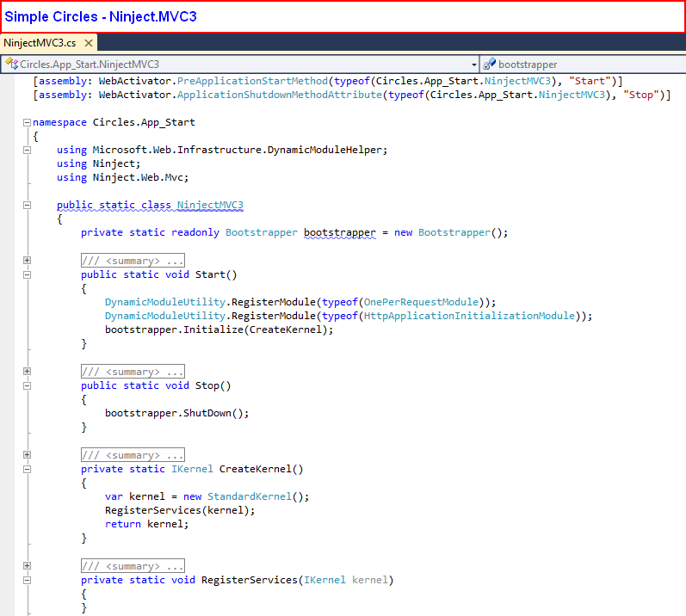
Task: Click the Circles.App_Start namespace name
Action: [x=144, y=122]
